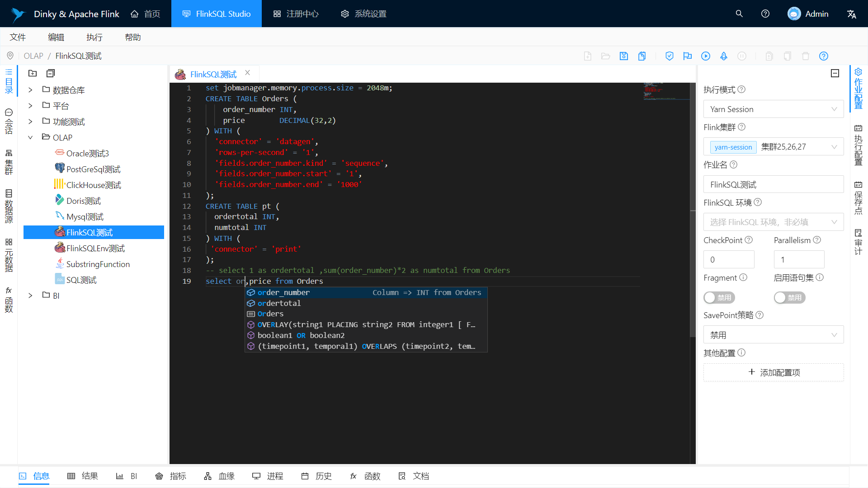
Task: Expand the 功能测试 folder
Action: [x=30, y=122]
